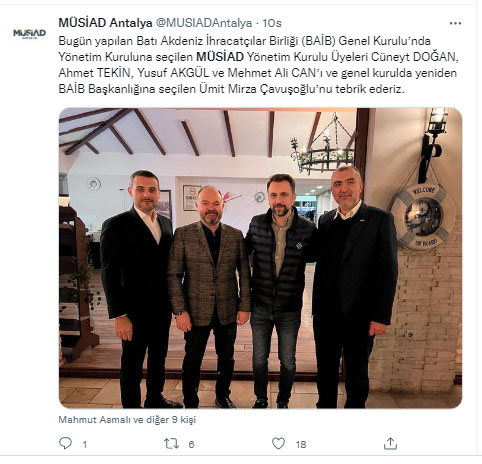Image resolution: width=482 pixels, height=464 pixels.
Task: Open the MÜSİAD Antalya display name
Action: point(105,23)
